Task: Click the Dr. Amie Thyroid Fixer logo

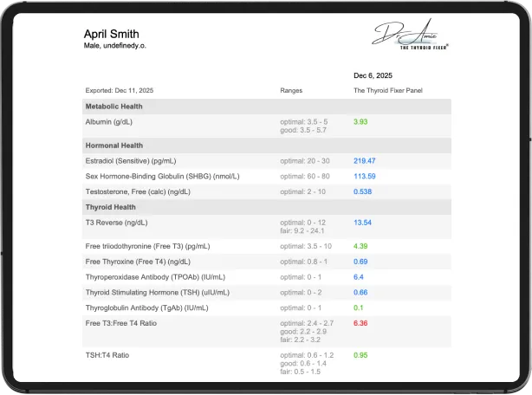Action: click(410, 35)
